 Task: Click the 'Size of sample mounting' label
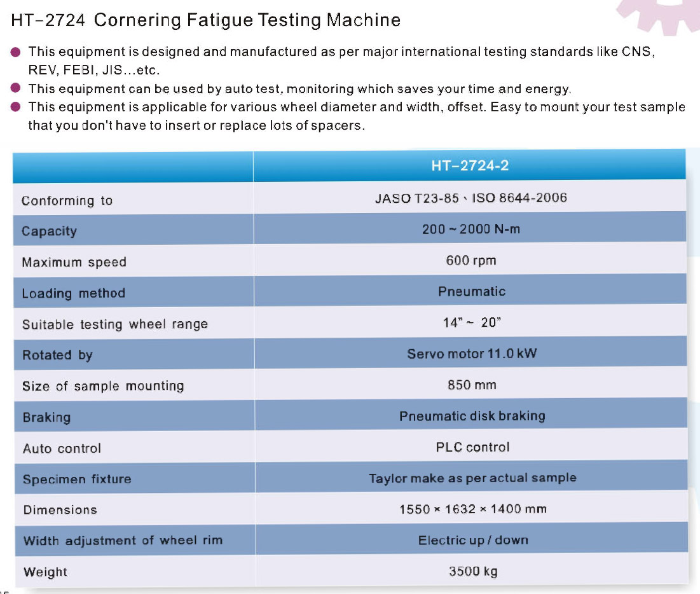pos(103,386)
